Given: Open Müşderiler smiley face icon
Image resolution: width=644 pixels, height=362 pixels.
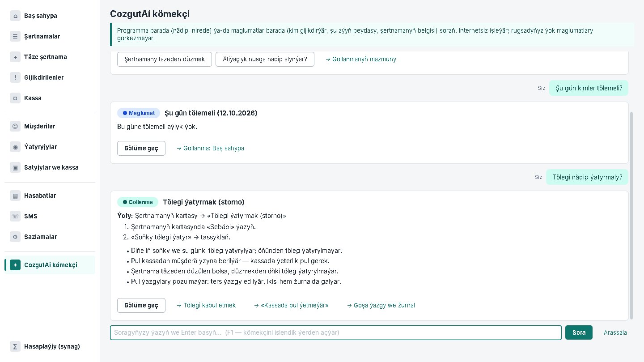Looking at the screenshot, I should tap(15, 126).
